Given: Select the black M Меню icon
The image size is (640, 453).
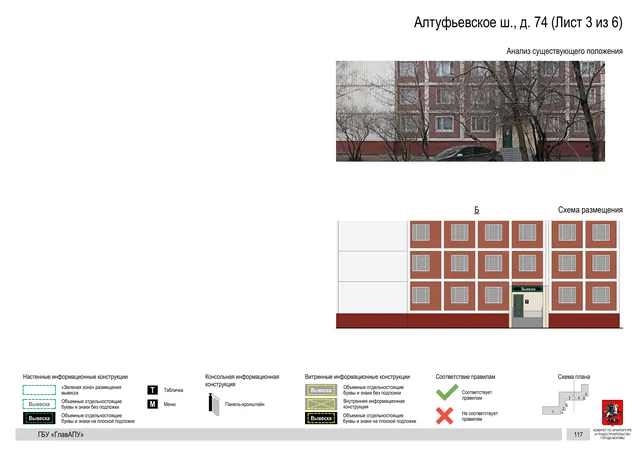Looking at the screenshot, I should (x=153, y=404).
